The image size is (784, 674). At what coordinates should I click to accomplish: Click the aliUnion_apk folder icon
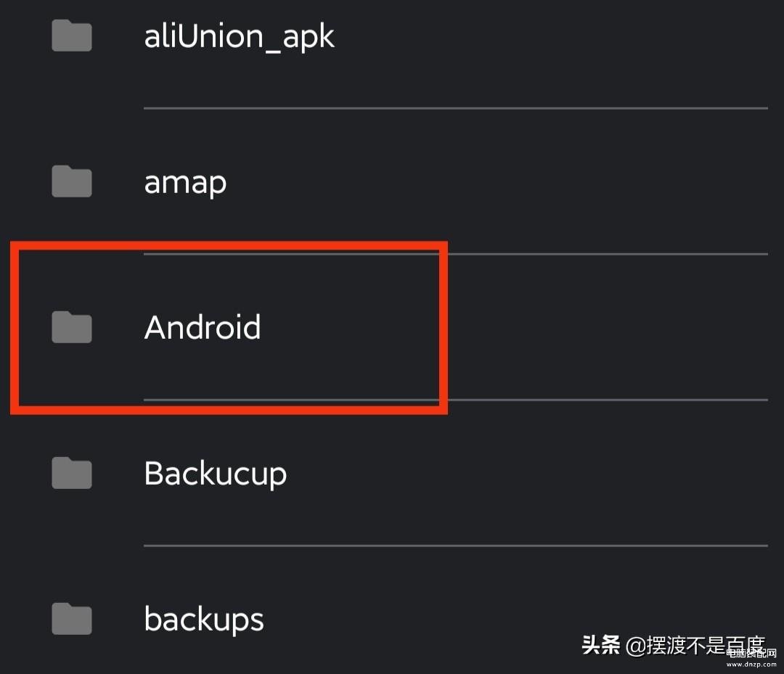tap(71, 36)
